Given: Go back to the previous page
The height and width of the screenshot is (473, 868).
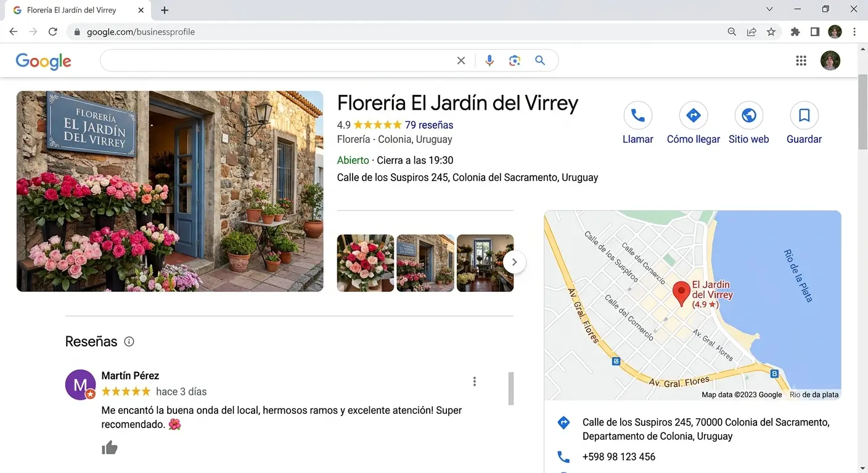Looking at the screenshot, I should click(14, 32).
